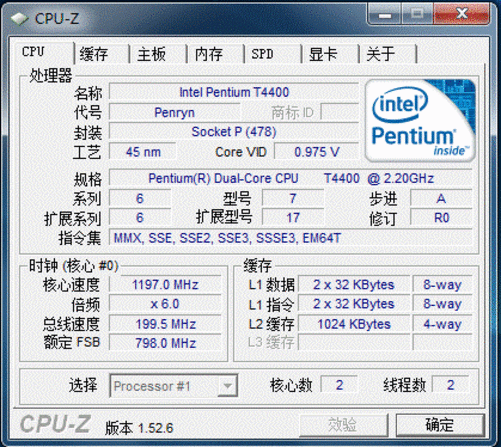Click the Intel Pentium inside logo
Image resolution: width=501 pixels, height=447 pixels.
click(x=420, y=120)
